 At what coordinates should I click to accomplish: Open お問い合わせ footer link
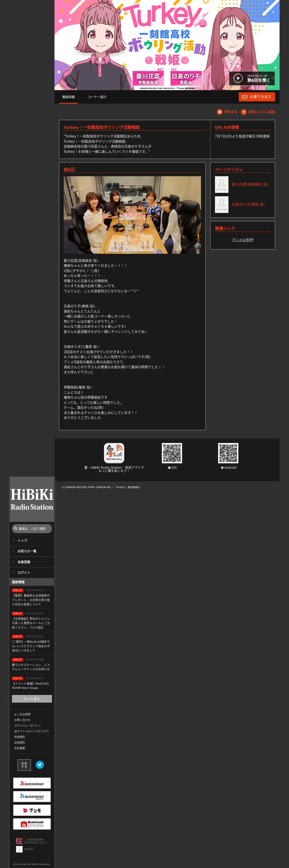22,720
